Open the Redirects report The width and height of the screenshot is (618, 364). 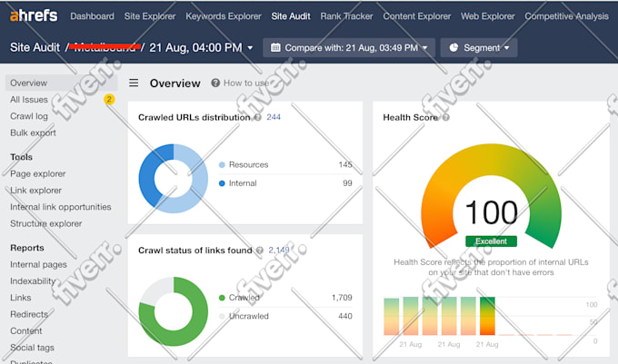coord(29,314)
